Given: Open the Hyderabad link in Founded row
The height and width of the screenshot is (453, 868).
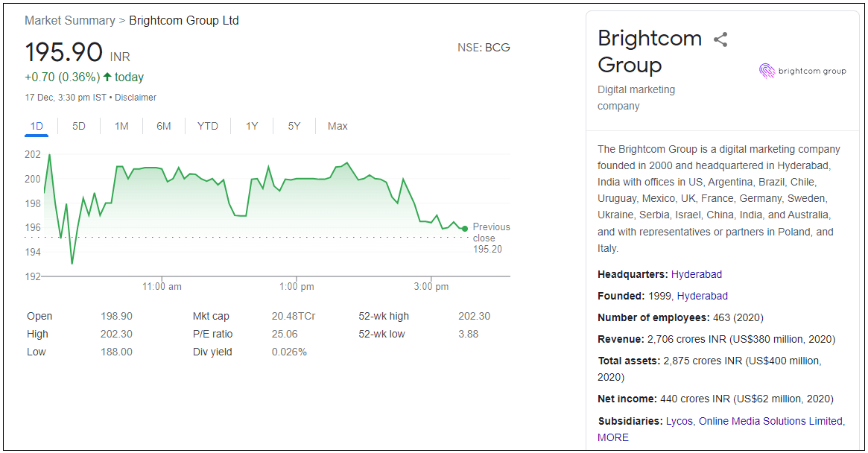Looking at the screenshot, I should (702, 296).
